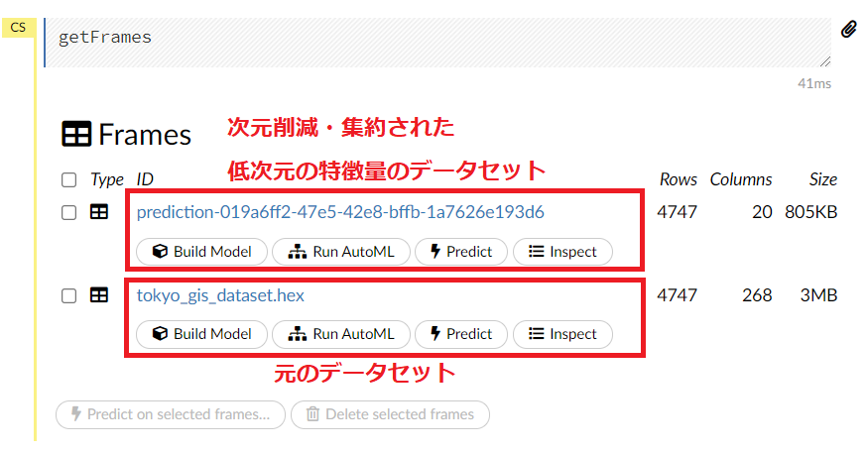
Task: Click the frame table icon beside prediction row
Action: click(99, 212)
